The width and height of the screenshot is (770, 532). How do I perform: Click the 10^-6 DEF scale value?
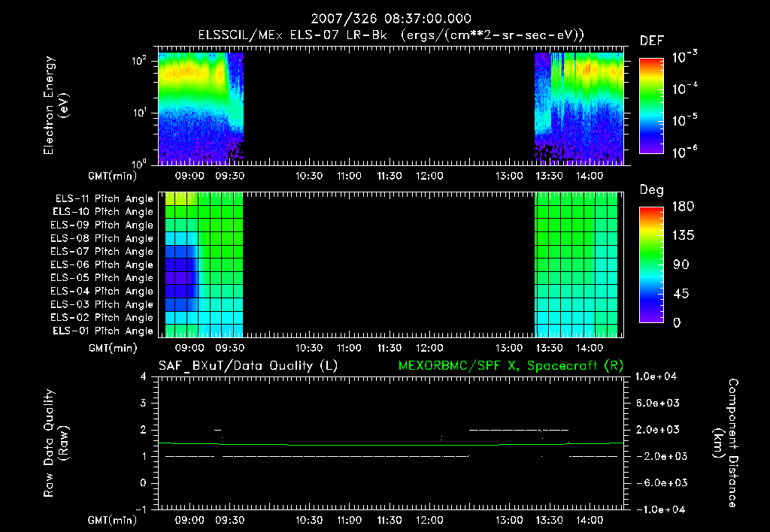tap(684, 152)
